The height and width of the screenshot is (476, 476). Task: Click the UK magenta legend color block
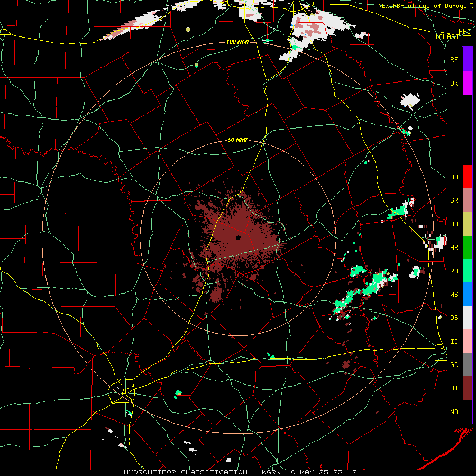coord(467,83)
